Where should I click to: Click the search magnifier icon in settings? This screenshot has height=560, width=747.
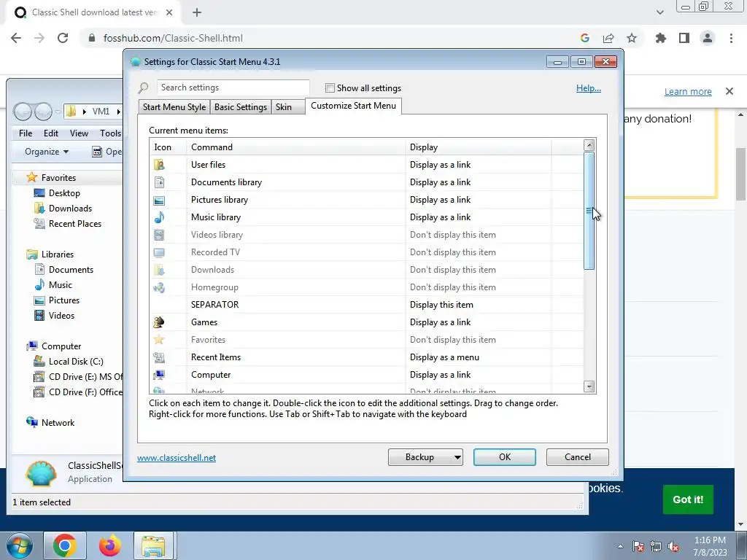[x=144, y=87]
